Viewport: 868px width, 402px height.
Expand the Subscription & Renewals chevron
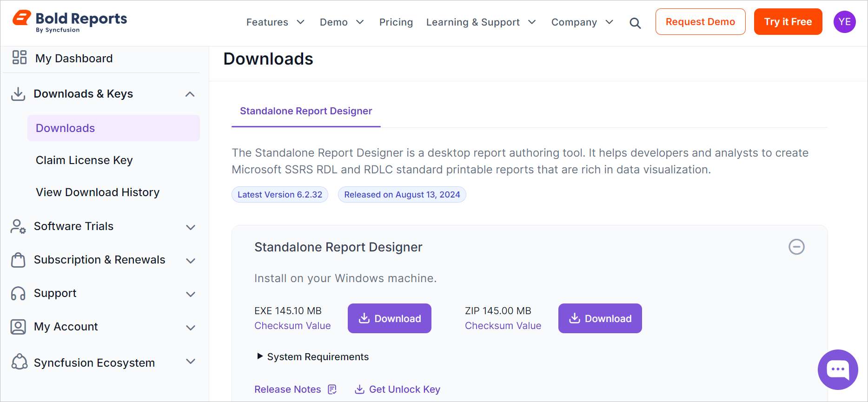191,261
